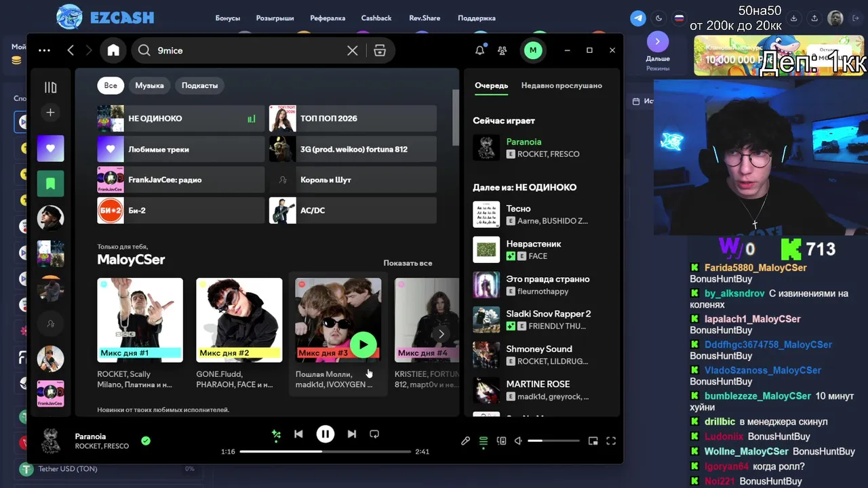Switch to the Очередь tab

tap(492, 85)
